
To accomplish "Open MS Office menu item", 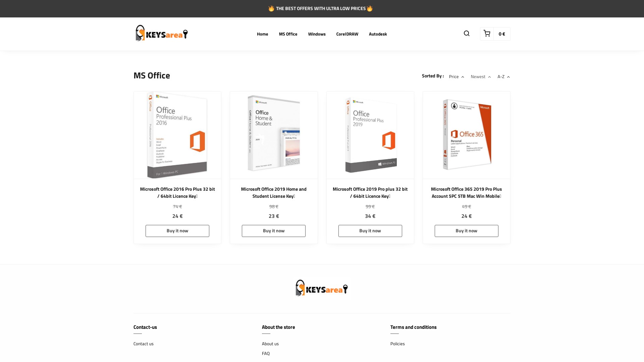I will [288, 34].
